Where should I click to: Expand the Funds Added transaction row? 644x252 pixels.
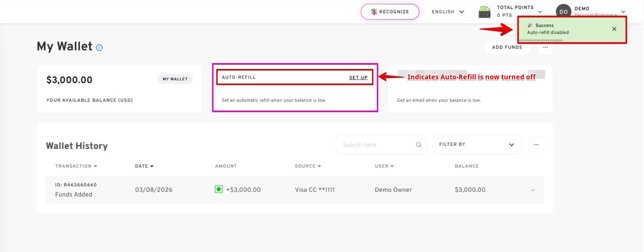pos(533,190)
